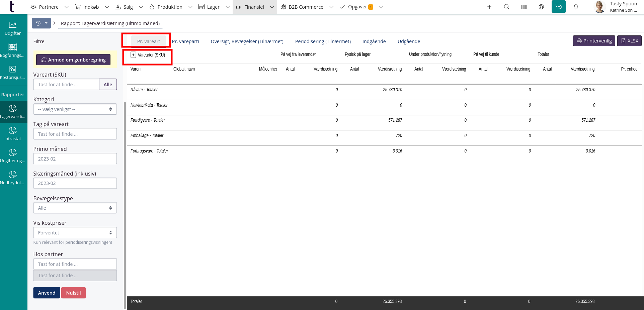Click the Primo måned input field
Screen dimensions: 644x310
(75, 159)
